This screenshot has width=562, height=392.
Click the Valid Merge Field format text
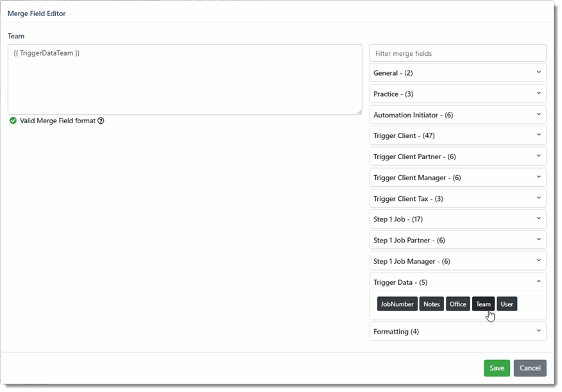click(57, 121)
